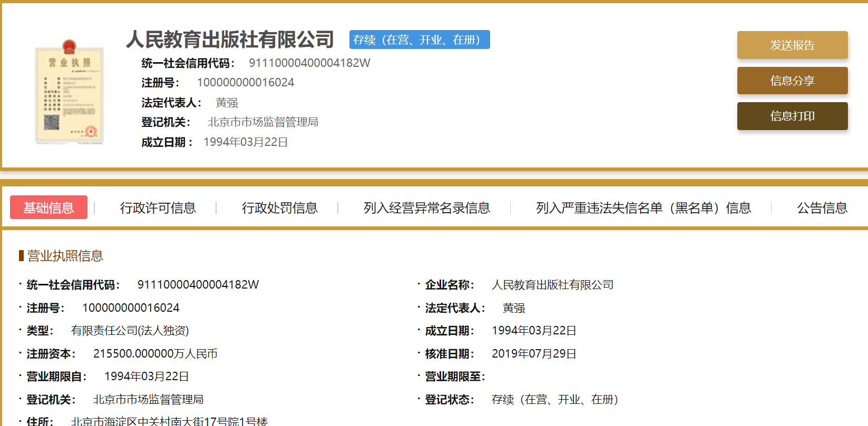Click the 发送报告 button
Viewport: 868px width, 426px height.
(792, 45)
